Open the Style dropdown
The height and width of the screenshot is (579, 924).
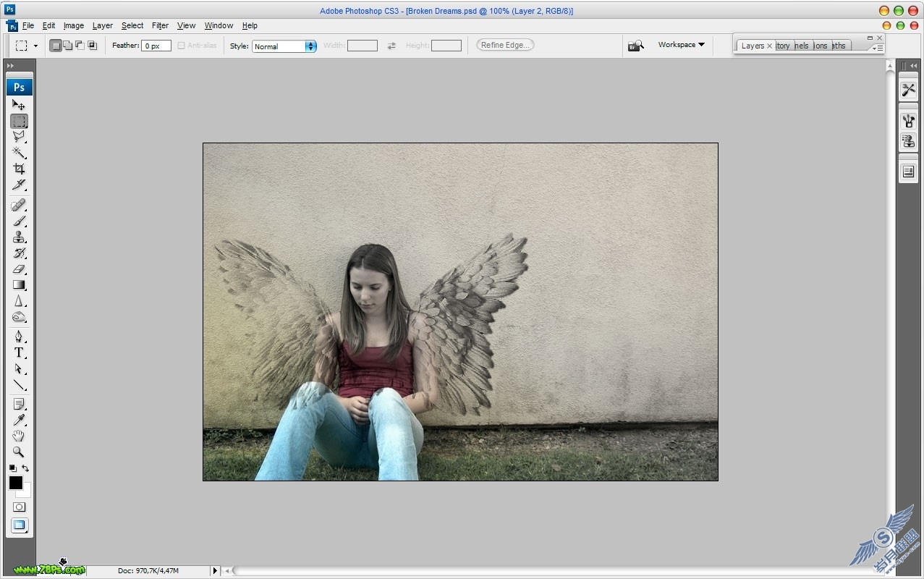coord(284,46)
